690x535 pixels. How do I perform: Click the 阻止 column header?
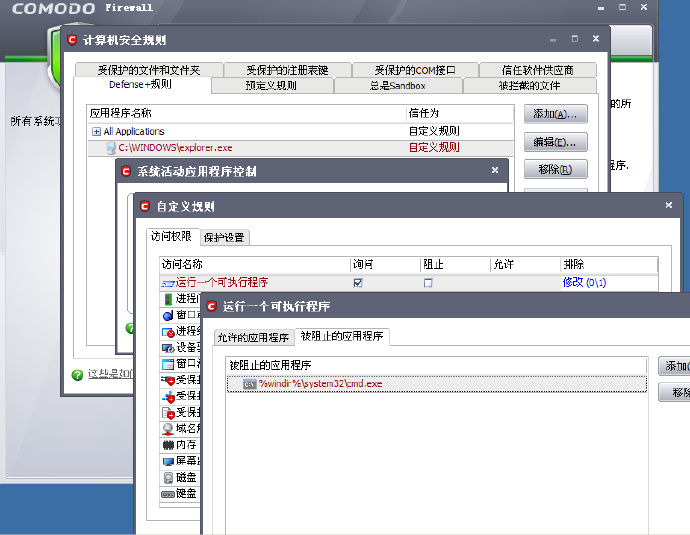coord(455,264)
